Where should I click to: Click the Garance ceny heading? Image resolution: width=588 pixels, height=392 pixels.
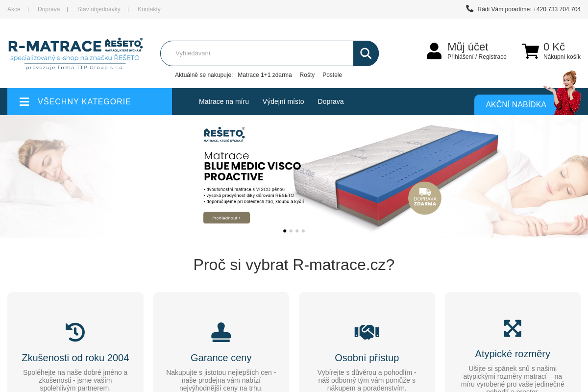221,358
